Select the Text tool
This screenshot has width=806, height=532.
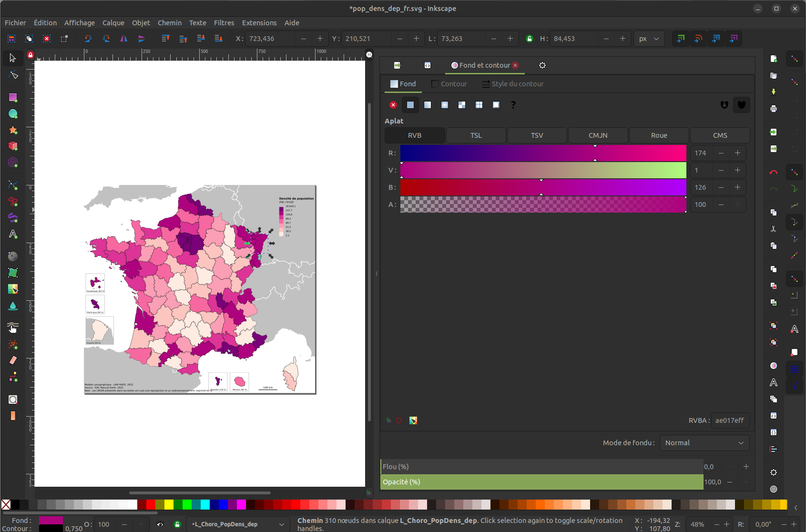coord(12,234)
